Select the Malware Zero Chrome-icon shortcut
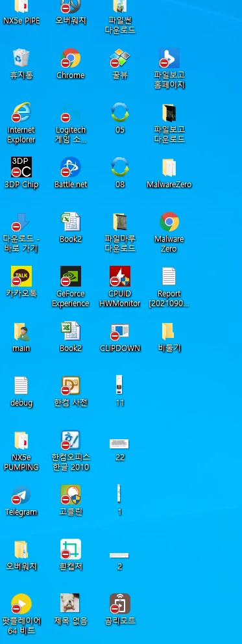 click(x=169, y=222)
